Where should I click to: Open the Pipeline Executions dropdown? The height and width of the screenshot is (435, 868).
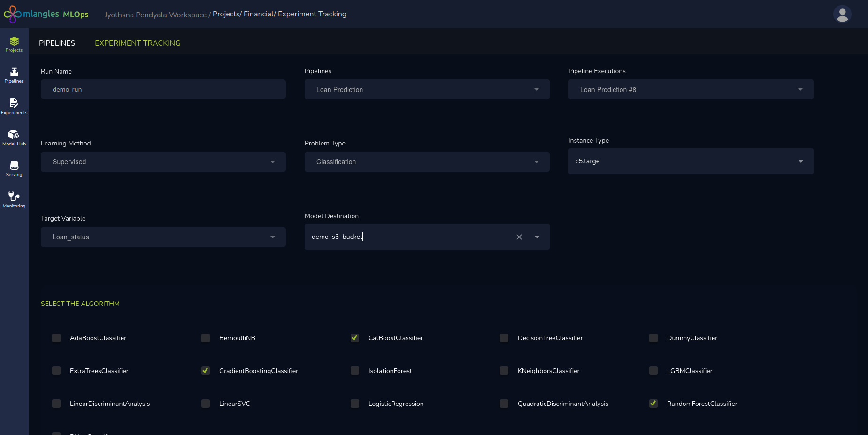pos(690,90)
